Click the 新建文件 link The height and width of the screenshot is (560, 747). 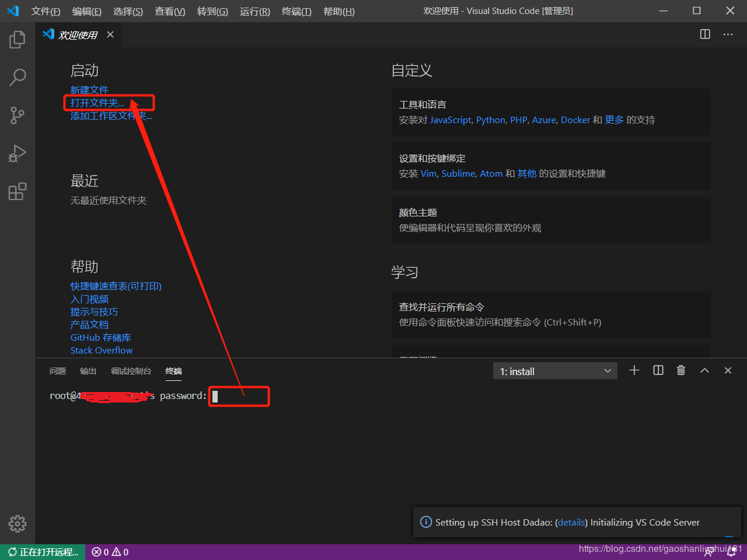point(89,90)
